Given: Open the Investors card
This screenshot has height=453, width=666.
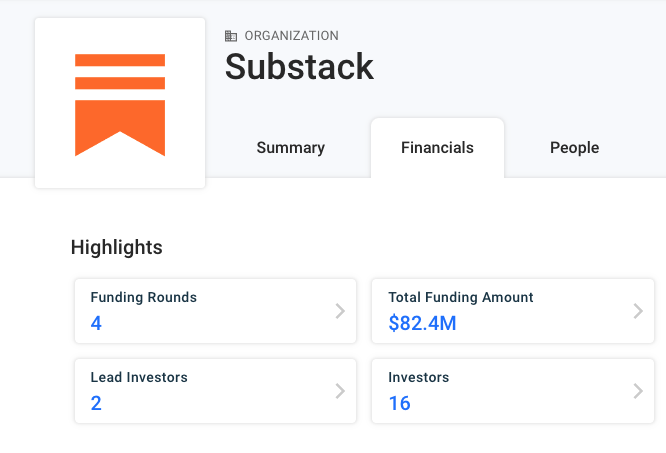Looking at the screenshot, I should pos(513,391).
